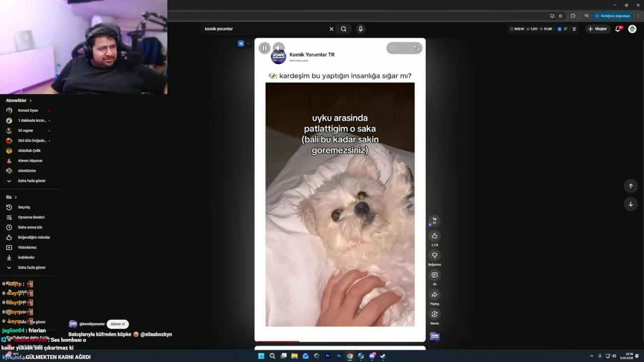The height and width of the screenshot is (362, 644).
Task: Toggle captions on the Shorts player
Action: tap(392, 48)
